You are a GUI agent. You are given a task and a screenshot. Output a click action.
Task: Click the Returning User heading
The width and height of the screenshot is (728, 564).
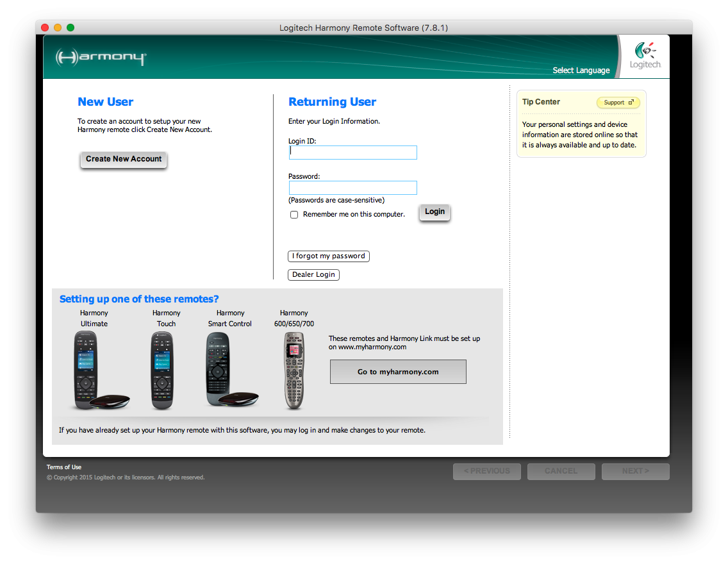(x=333, y=102)
